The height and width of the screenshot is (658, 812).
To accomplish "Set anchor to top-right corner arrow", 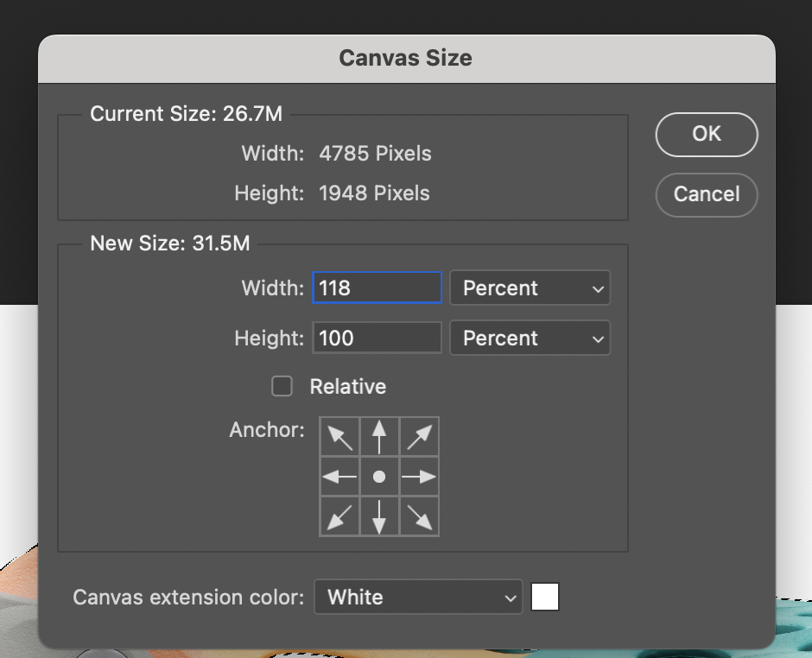I will pyautogui.click(x=419, y=436).
